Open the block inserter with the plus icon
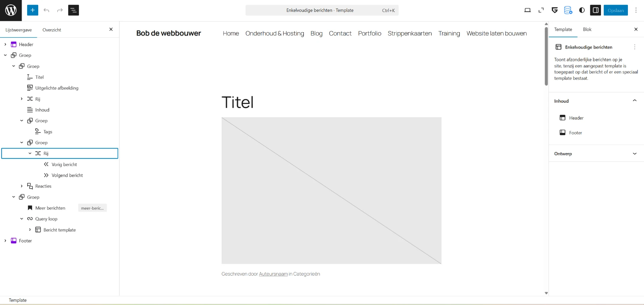Screen dimensions: 644x305 click(x=33, y=10)
